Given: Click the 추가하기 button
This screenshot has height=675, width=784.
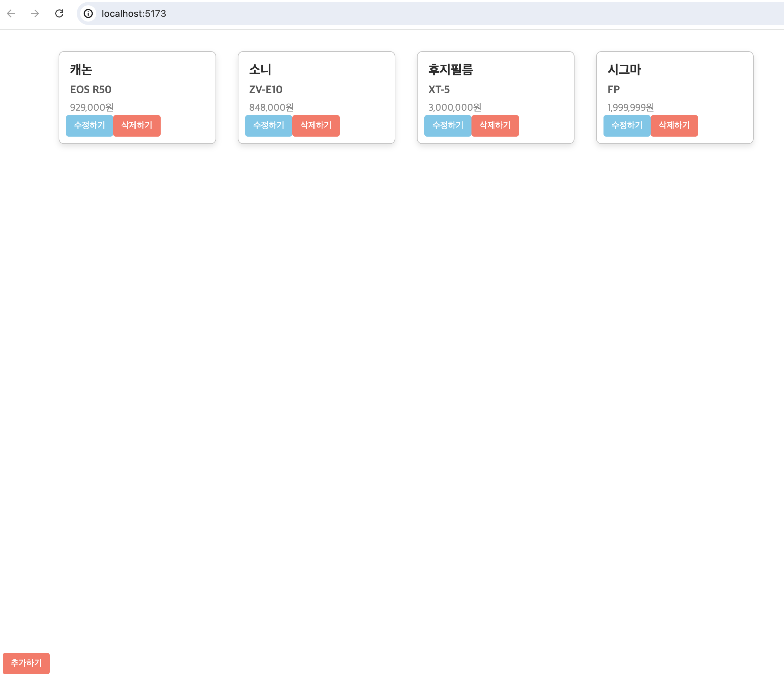Looking at the screenshot, I should pyautogui.click(x=26, y=663).
